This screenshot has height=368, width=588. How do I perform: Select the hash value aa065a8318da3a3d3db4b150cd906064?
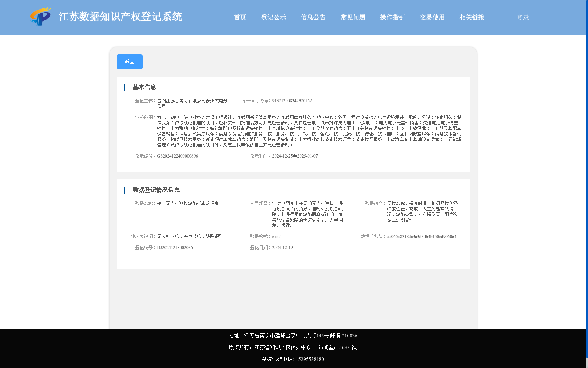pyautogui.click(x=422, y=237)
